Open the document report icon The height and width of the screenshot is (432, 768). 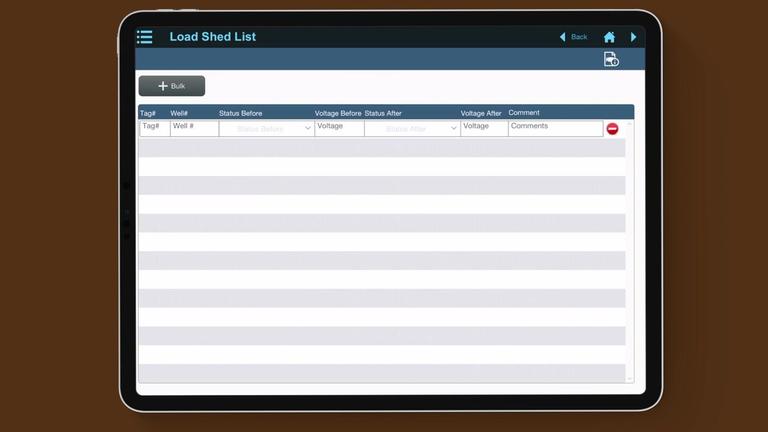(611, 59)
